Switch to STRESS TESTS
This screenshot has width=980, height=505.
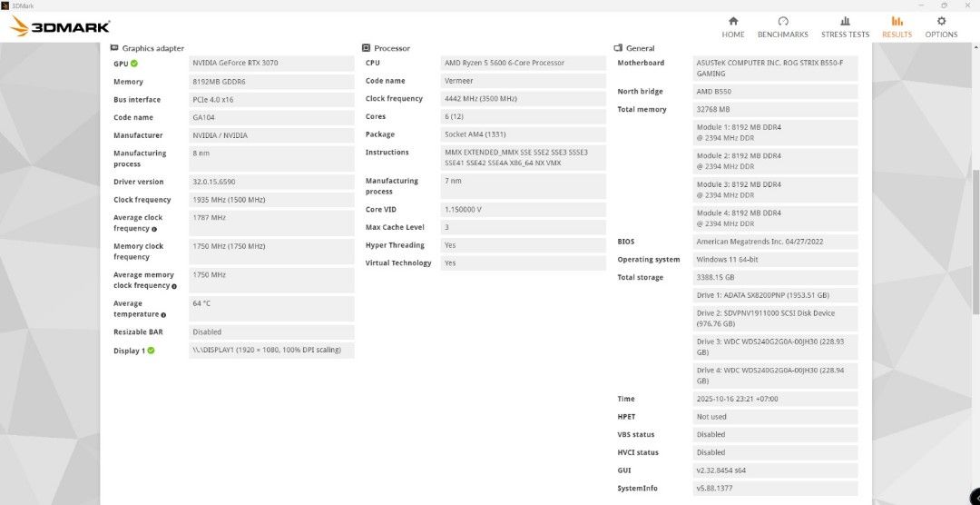845,26
